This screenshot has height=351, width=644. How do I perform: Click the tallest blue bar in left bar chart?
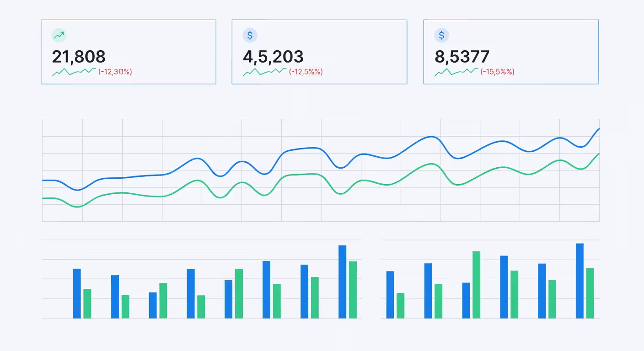click(x=343, y=282)
